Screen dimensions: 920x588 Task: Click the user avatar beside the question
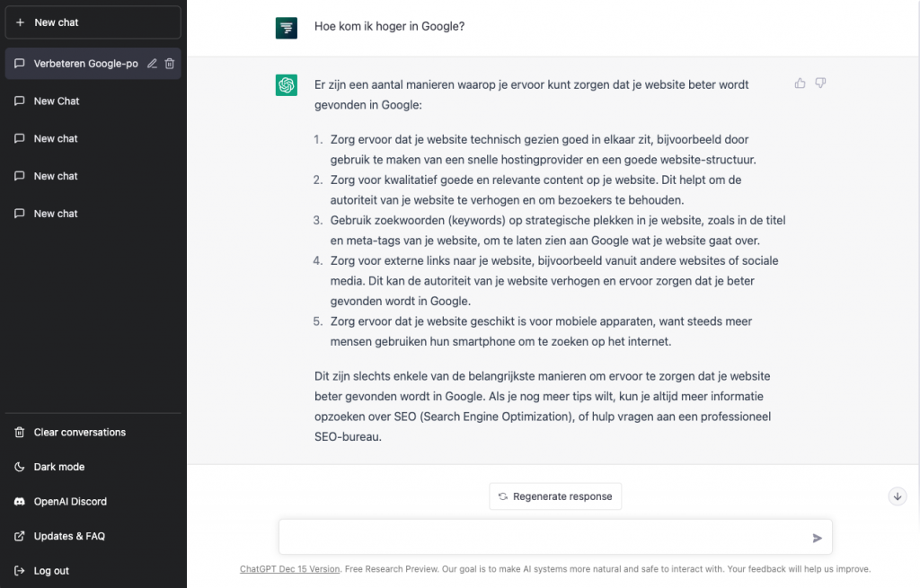[x=287, y=28]
